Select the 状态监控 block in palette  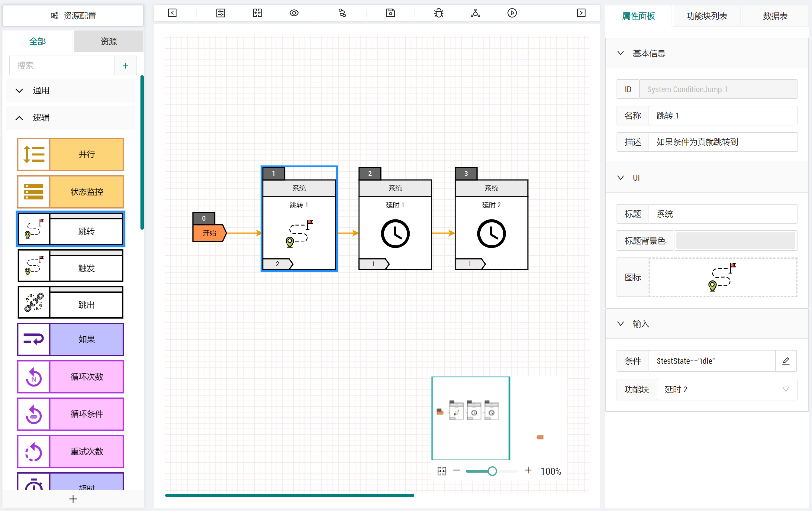coord(70,192)
